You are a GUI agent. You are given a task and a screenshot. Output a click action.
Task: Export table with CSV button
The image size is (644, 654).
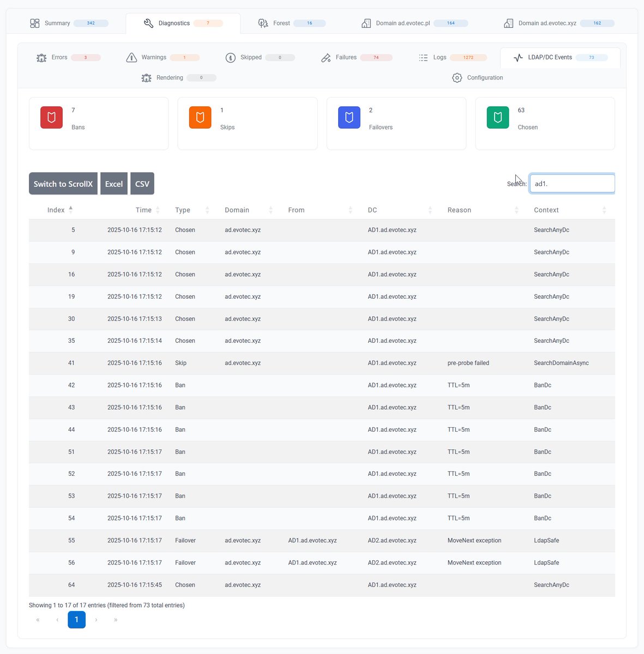click(x=142, y=184)
